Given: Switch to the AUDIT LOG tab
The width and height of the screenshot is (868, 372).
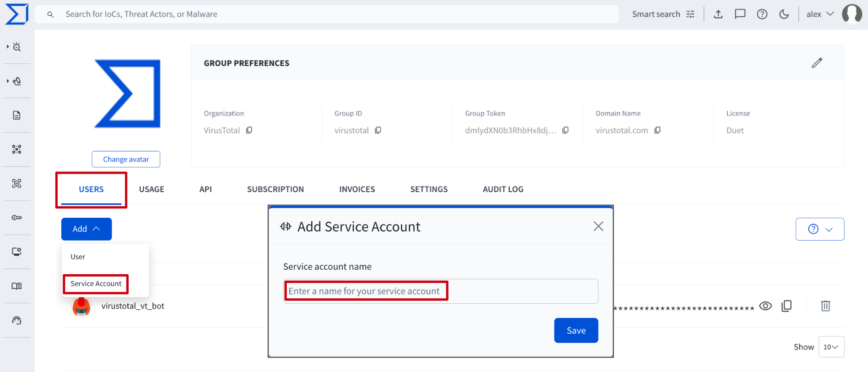Looking at the screenshot, I should point(503,190).
